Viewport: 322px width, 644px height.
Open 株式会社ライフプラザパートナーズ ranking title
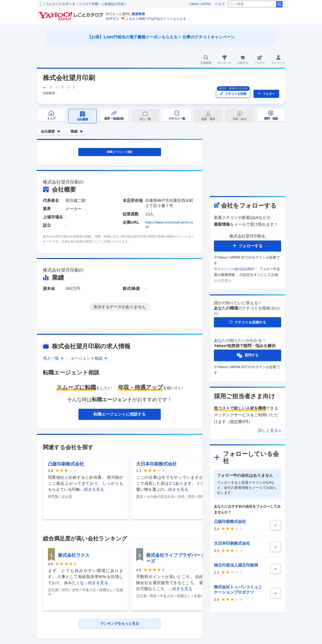pos(174,558)
